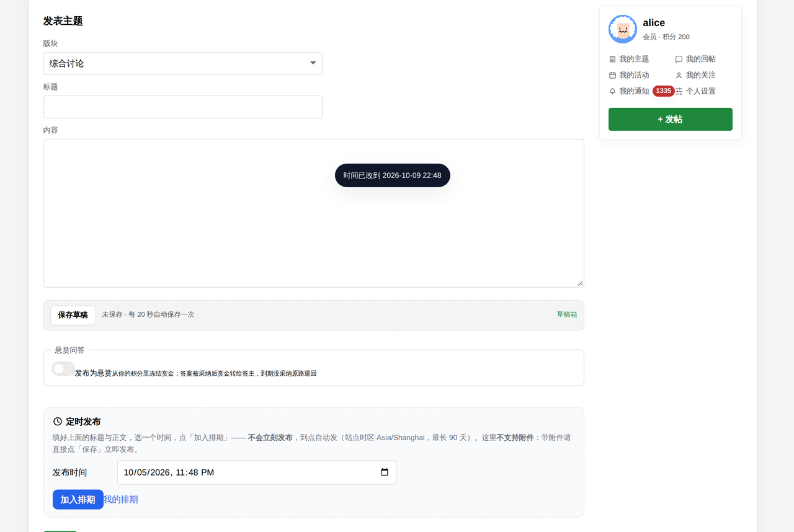
Task: Expand the 版块 dropdown arrow
Action: [x=313, y=63]
